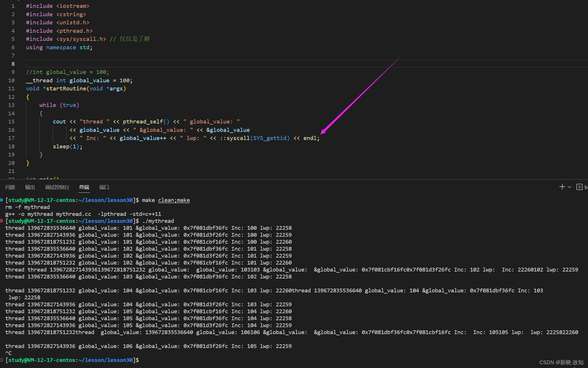
Task: Select the 终端 panel tab
Action: pos(84,187)
